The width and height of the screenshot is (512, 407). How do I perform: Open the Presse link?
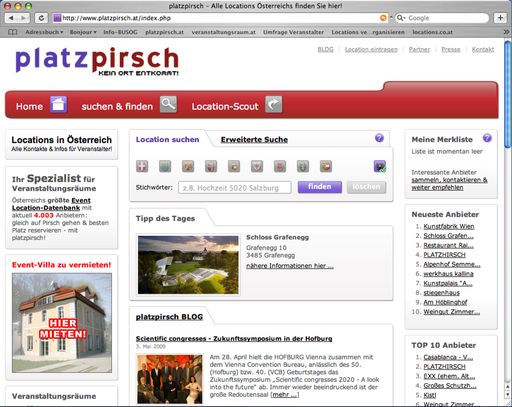[x=451, y=49]
